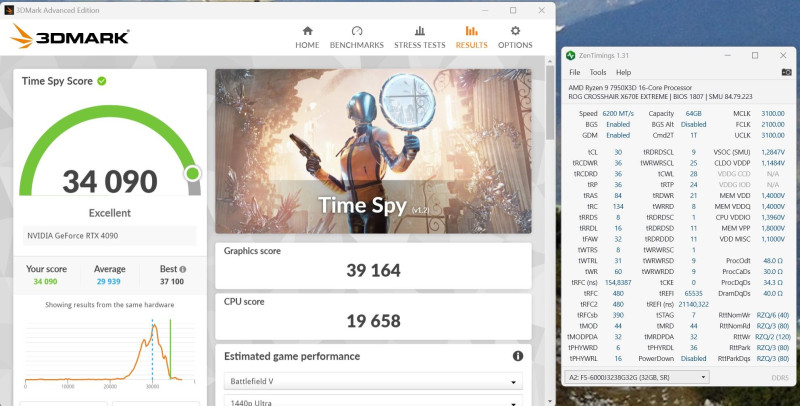Go to the BENCHMARKS tab
Image resolution: width=800 pixels, height=406 pixels.
[x=357, y=38]
